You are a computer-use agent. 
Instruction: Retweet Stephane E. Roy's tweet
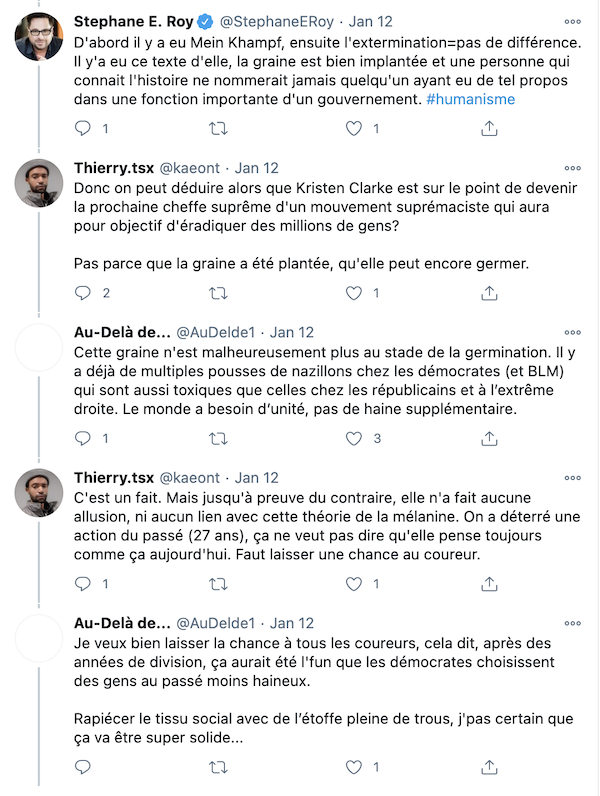click(218, 128)
